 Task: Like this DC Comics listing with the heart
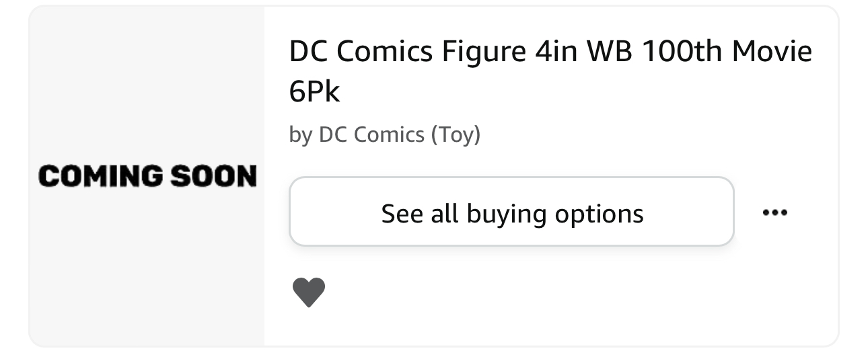tap(309, 292)
